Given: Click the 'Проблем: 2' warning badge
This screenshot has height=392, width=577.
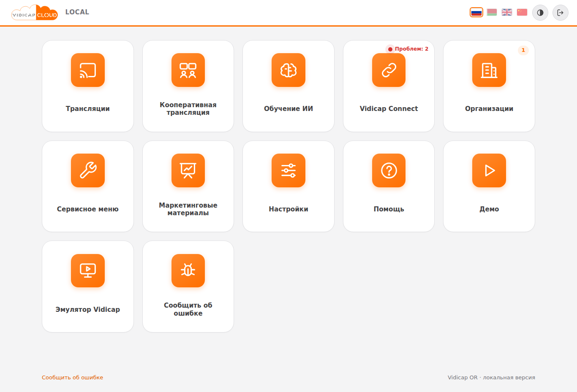Looking at the screenshot, I should tap(408, 49).
